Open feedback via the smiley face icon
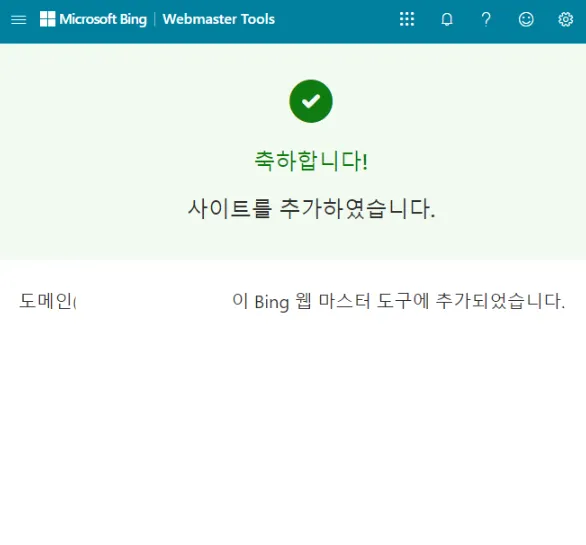The height and width of the screenshot is (545, 586). click(x=526, y=19)
